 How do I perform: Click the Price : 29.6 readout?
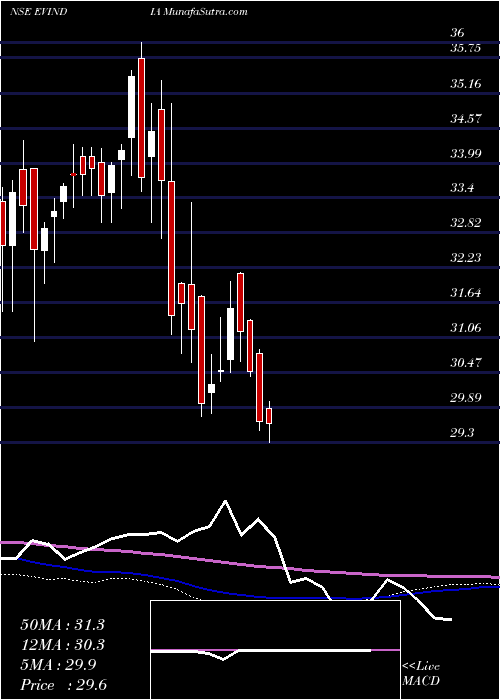point(62,685)
